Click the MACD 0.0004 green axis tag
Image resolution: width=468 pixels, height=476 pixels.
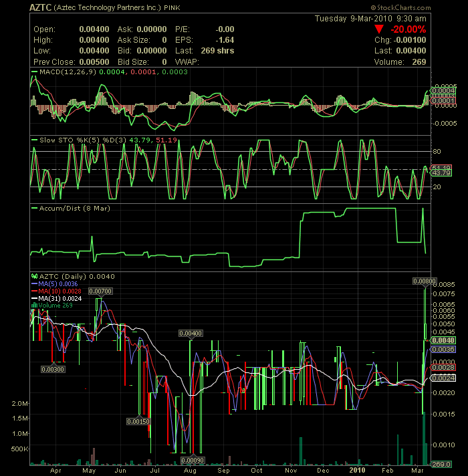(443, 91)
